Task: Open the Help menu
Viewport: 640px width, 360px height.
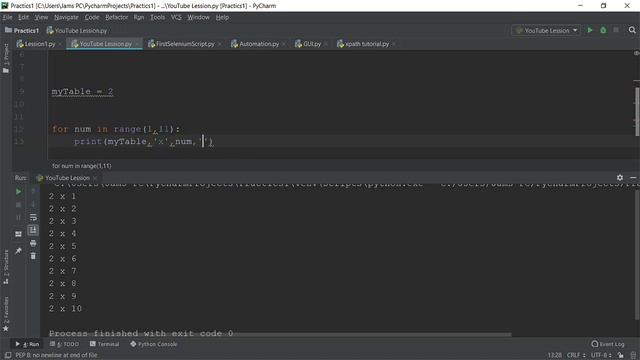Action: 222,17
